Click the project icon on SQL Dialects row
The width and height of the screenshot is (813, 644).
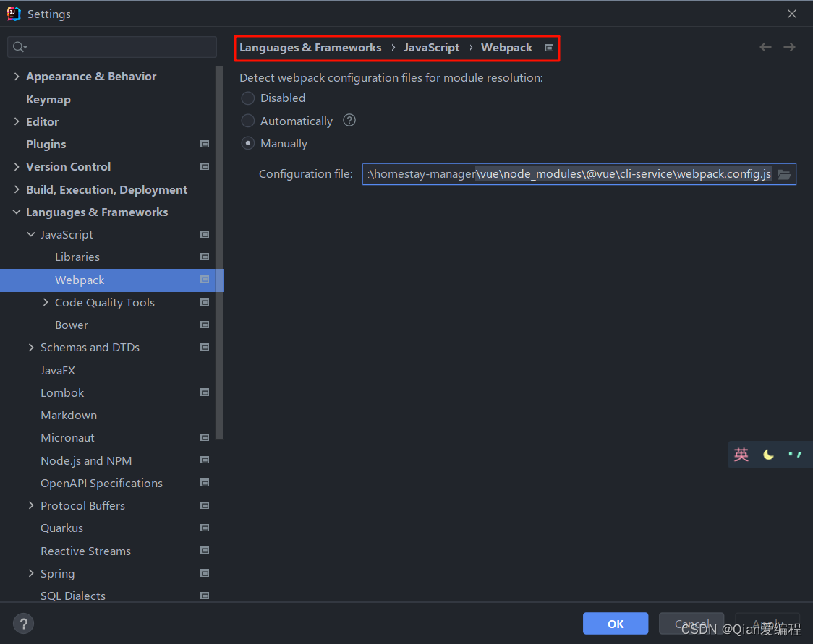coord(205,596)
